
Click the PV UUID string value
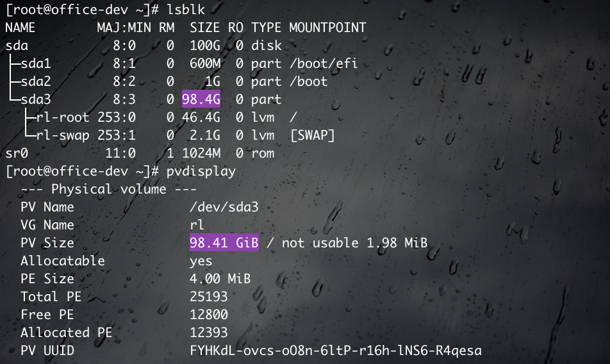click(336, 351)
